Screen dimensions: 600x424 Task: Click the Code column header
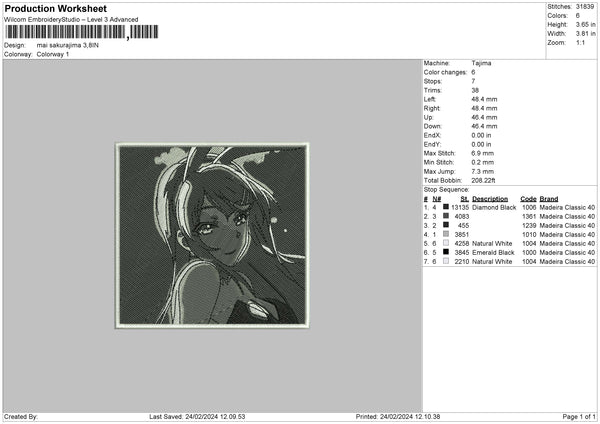coord(528,198)
